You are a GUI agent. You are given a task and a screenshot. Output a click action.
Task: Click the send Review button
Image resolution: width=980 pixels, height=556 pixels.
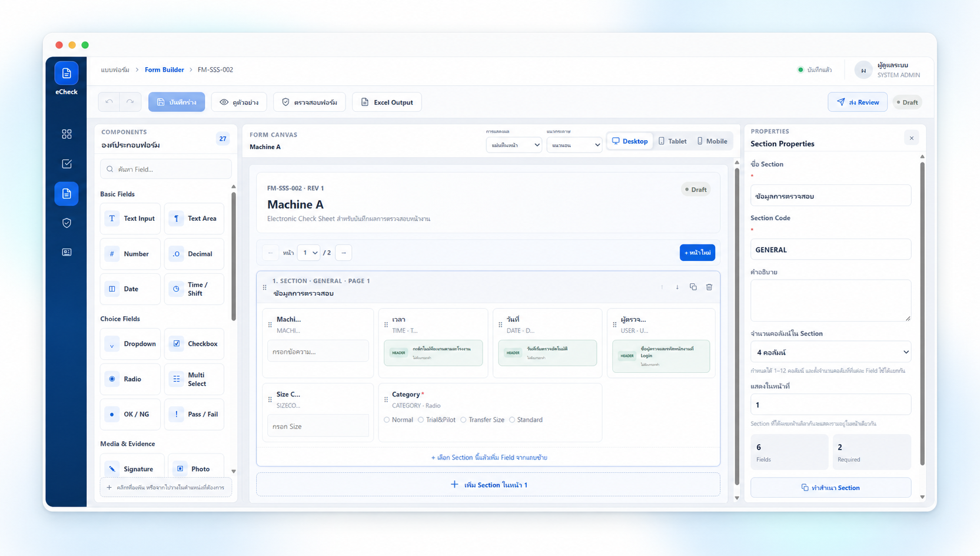pyautogui.click(x=858, y=102)
